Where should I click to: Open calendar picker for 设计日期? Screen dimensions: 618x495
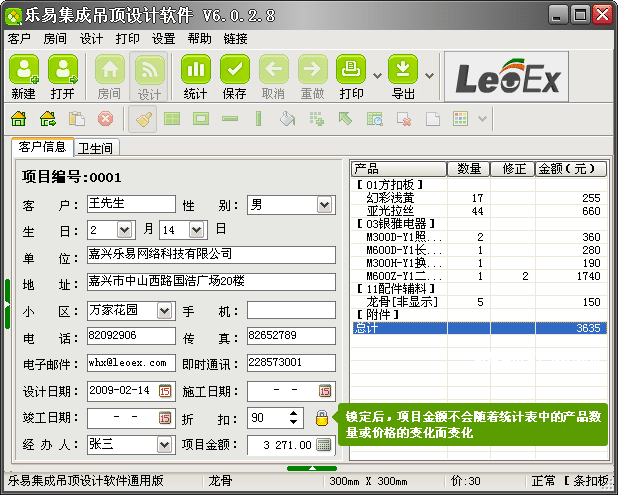pyautogui.click(x=166, y=390)
